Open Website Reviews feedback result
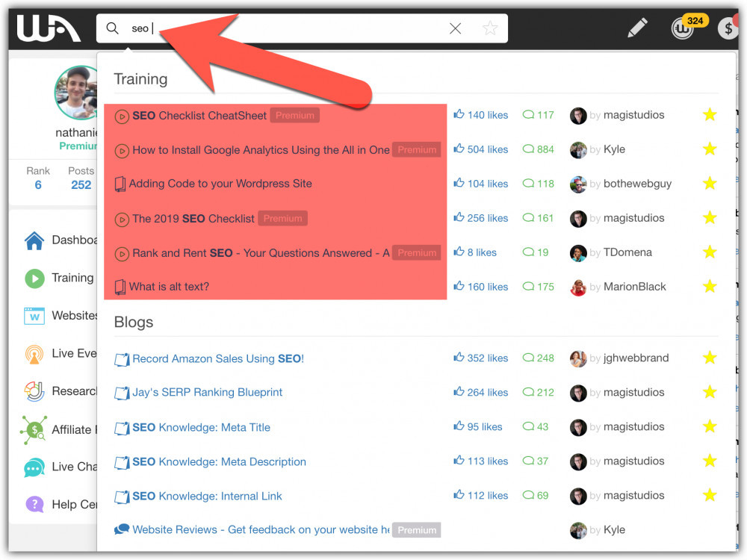747x560 pixels. coord(261,529)
